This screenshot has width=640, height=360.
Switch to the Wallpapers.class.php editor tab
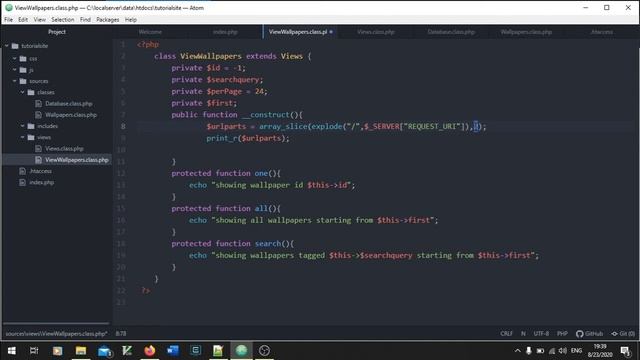526,32
